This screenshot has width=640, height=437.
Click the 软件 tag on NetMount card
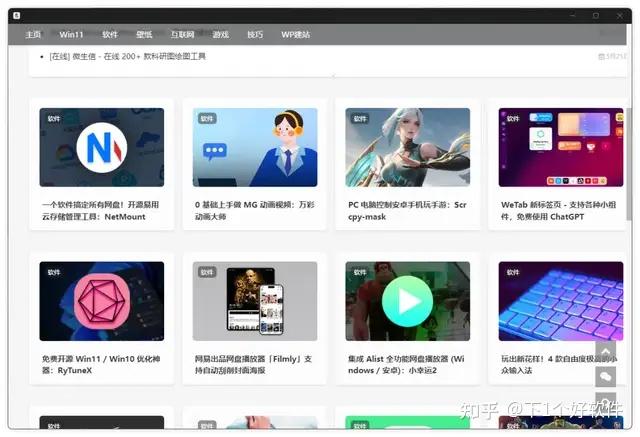coord(54,119)
